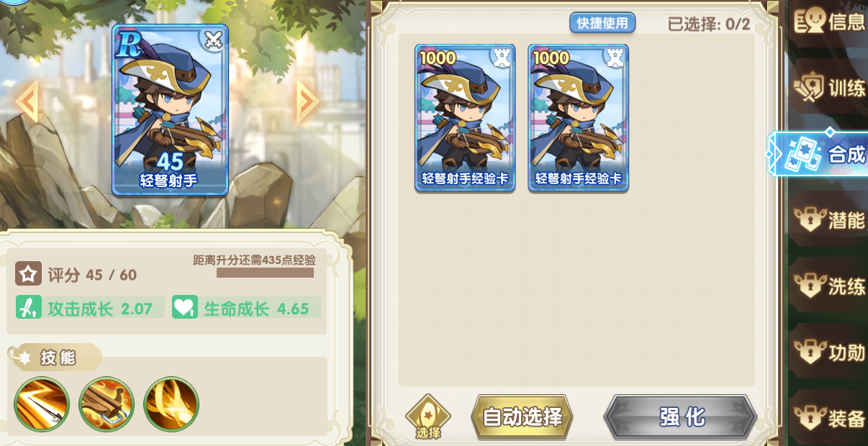The width and height of the screenshot is (868, 446).
Task: Open the crossbow skill icon
Action: pyautogui.click(x=107, y=404)
